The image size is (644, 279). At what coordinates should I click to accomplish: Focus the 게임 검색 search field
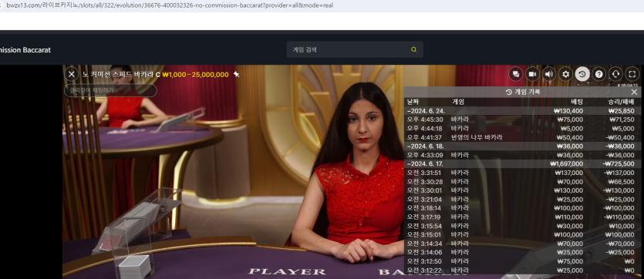[x=355, y=49]
